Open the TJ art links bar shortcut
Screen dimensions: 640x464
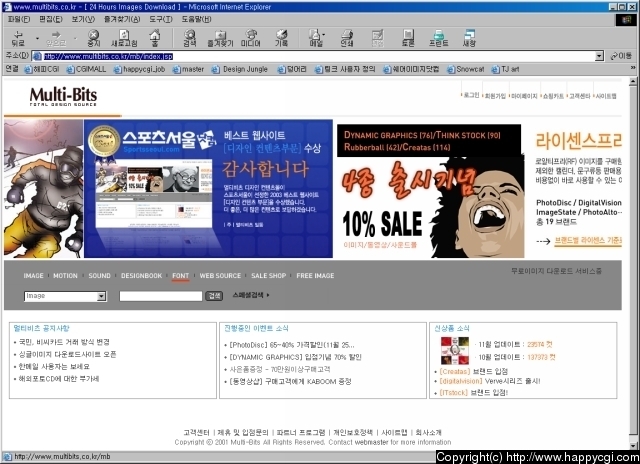pyautogui.click(x=505, y=69)
